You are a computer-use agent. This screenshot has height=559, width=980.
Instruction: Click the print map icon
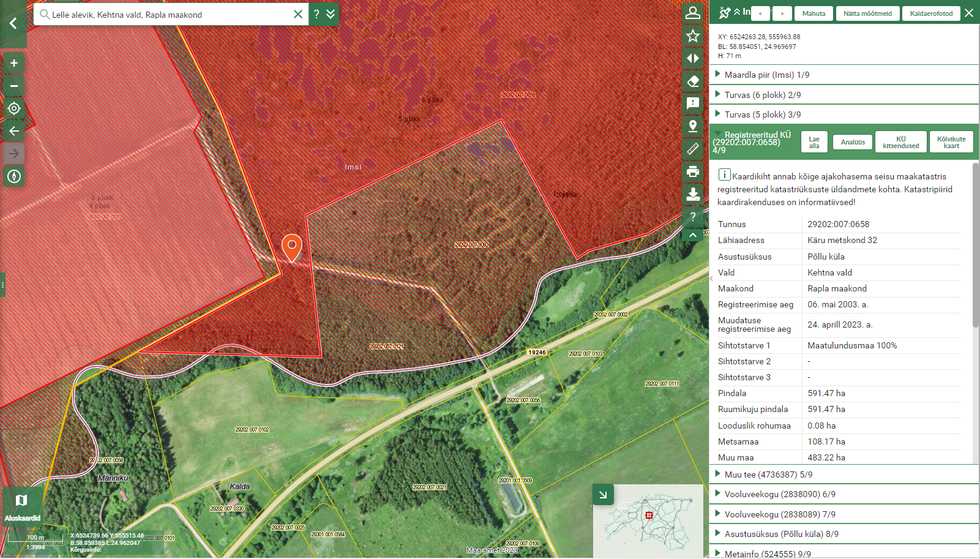tap(693, 171)
